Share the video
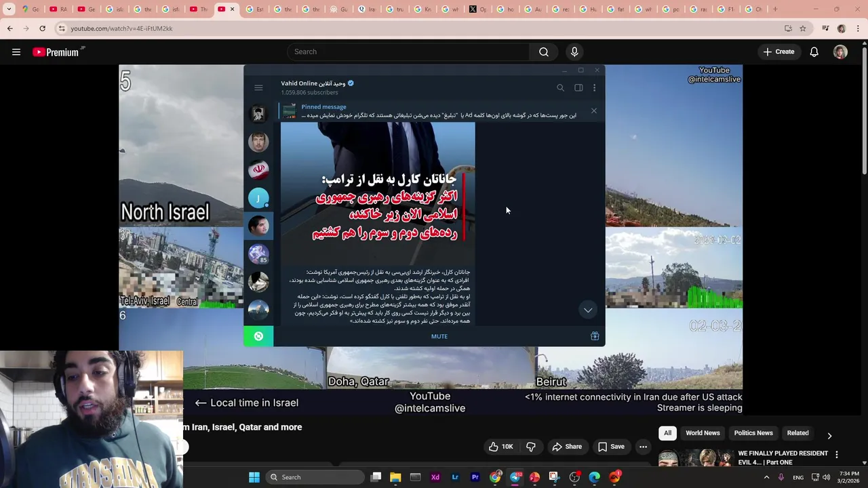 (567, 447)
